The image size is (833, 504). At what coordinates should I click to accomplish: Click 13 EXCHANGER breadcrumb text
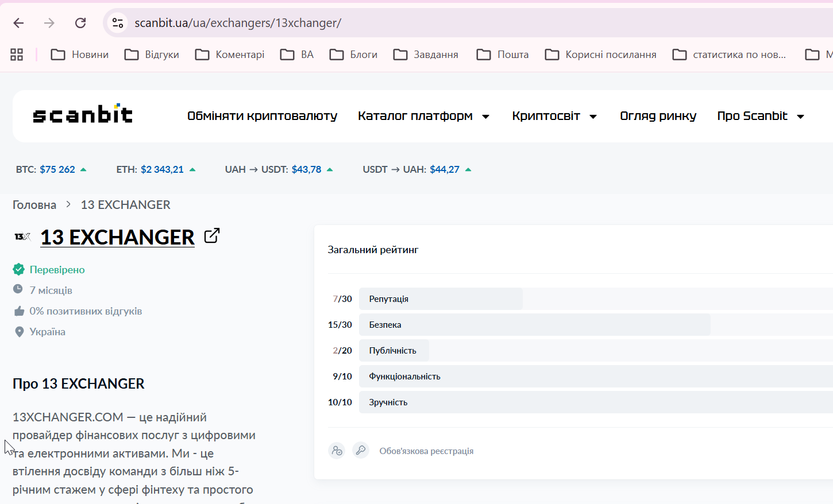pyautogui.click(x=125, y=205)
